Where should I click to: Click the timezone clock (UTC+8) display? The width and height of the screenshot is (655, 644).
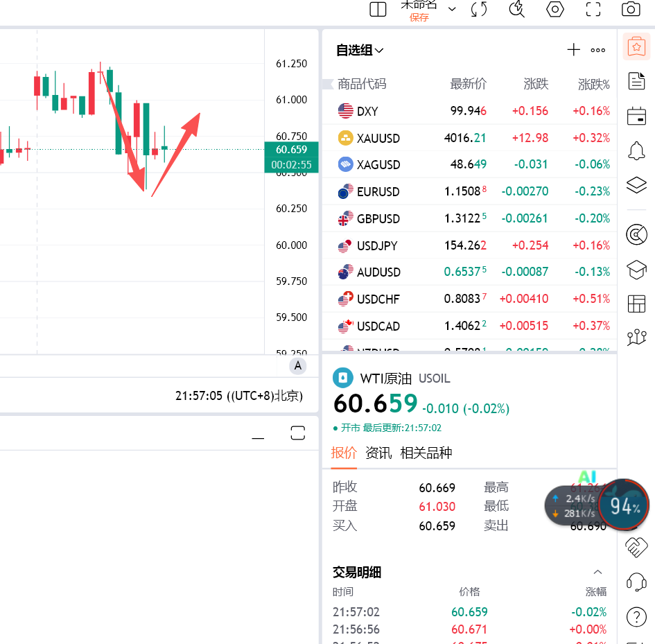pos(238,396)
